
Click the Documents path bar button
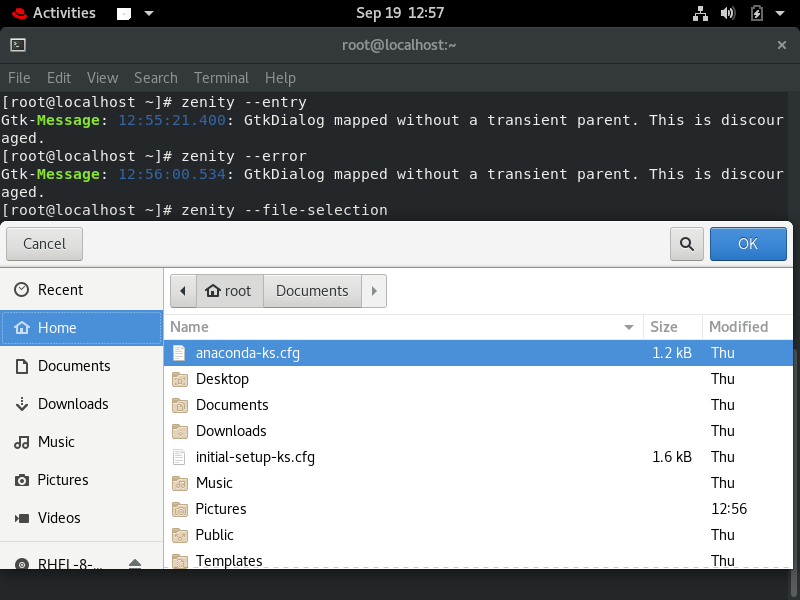[x=312, y=291]
